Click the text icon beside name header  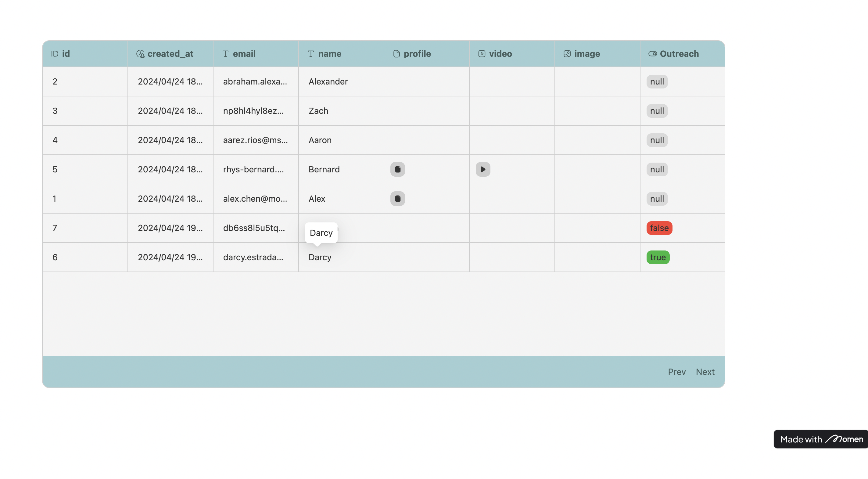[311, 54]
